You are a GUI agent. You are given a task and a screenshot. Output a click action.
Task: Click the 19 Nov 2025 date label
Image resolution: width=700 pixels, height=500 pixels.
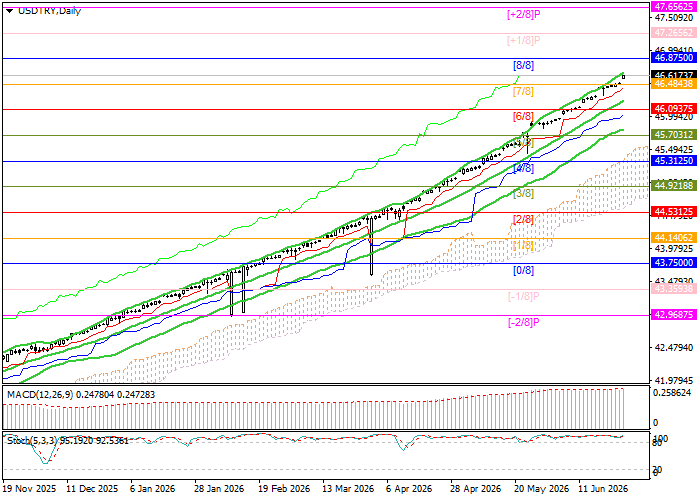tap(29, 489)
